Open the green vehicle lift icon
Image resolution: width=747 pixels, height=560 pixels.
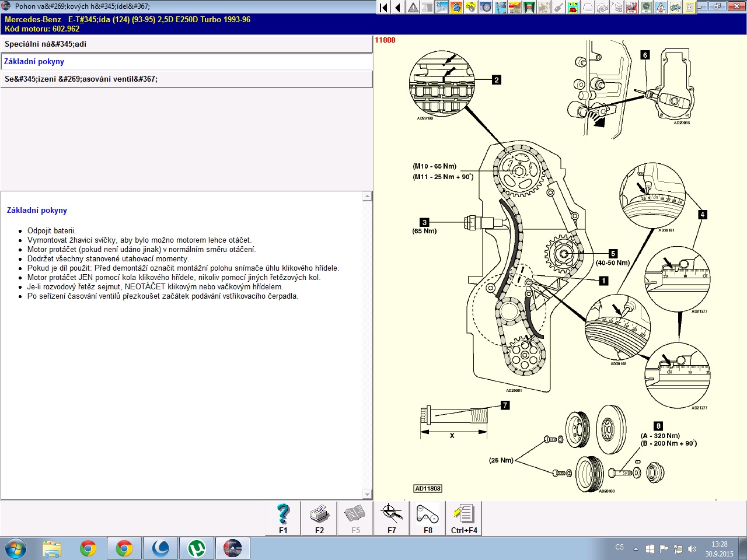click(x=529, y=8)
